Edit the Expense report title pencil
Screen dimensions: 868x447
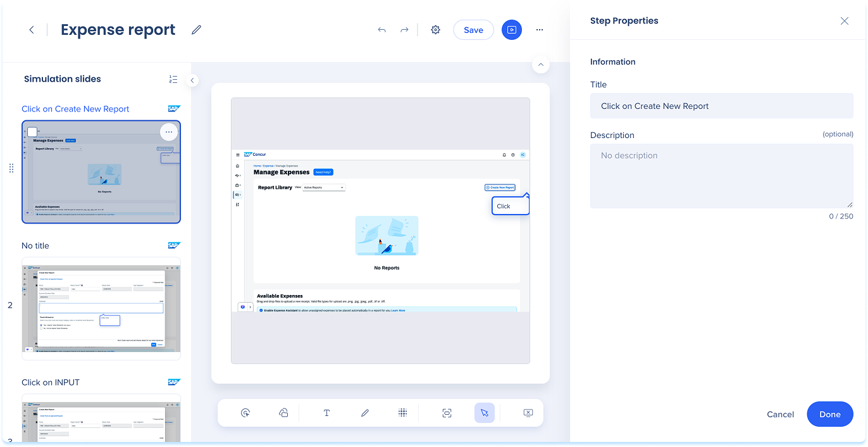(197, 30)
